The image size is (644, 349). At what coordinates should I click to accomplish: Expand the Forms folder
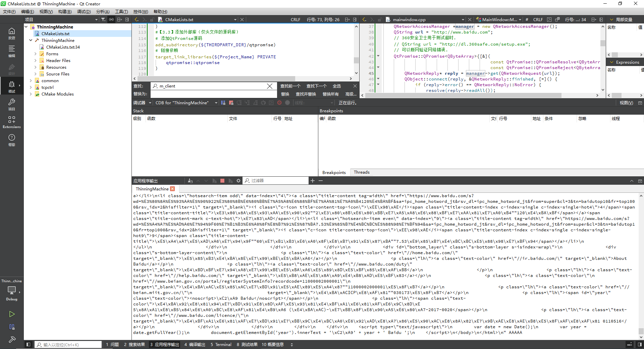(36, 54)
